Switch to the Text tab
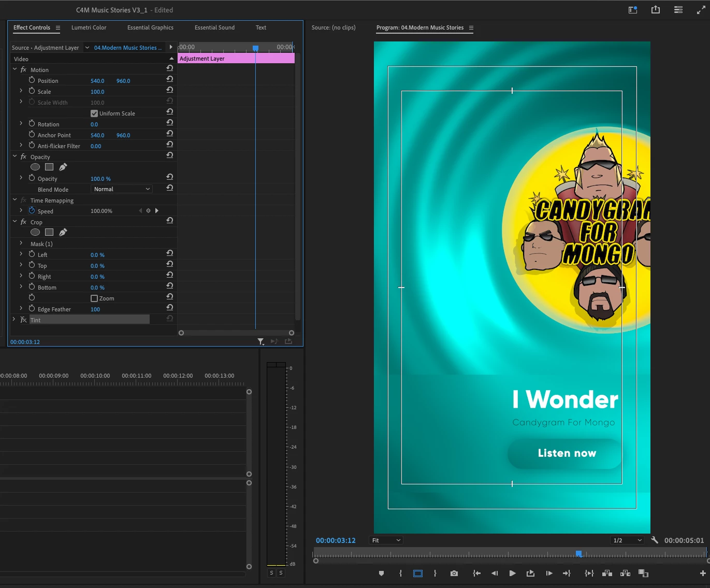This screenshot has height=588, width=710. tap(261, 27)
